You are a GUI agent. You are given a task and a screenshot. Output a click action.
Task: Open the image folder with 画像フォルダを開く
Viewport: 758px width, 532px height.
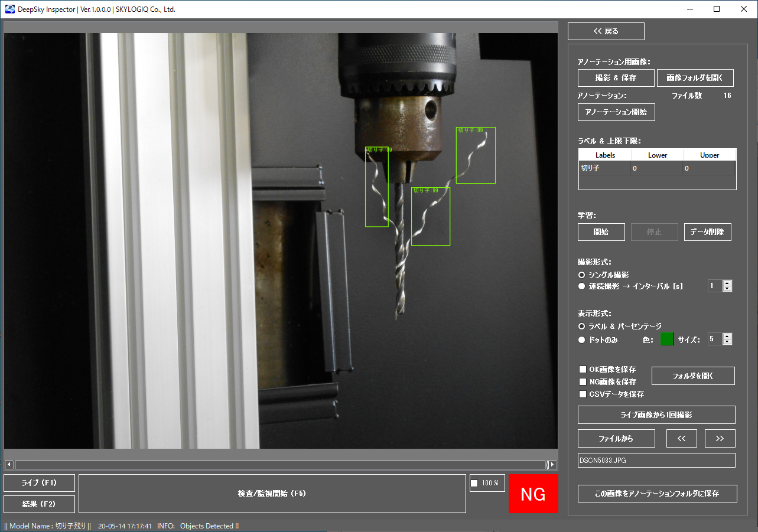pyautogui.click(x=695, y=78)
